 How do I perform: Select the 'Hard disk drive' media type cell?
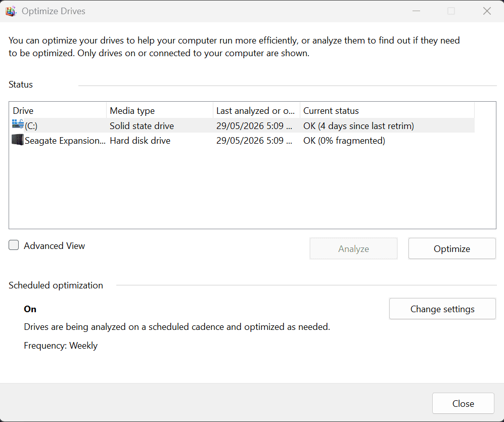click(x=140, y=141)
